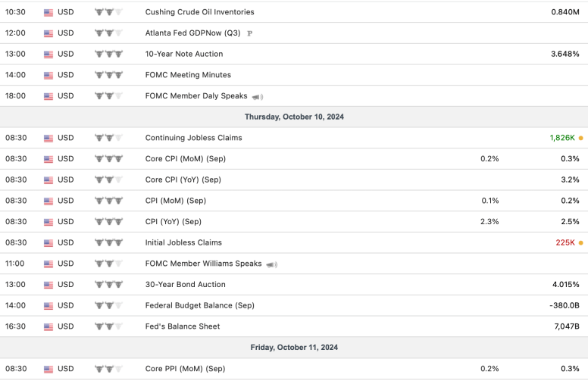Viewport: 588px width, 381px height.
Task: Click the bull volatility icons for FOMC Meeting Minutes
Action: coord(108,75)
